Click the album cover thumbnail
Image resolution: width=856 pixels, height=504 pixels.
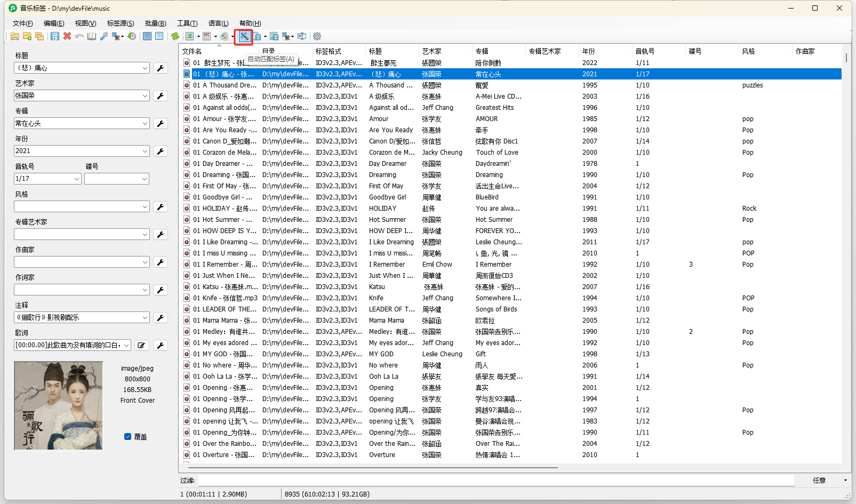coord(58,405)
